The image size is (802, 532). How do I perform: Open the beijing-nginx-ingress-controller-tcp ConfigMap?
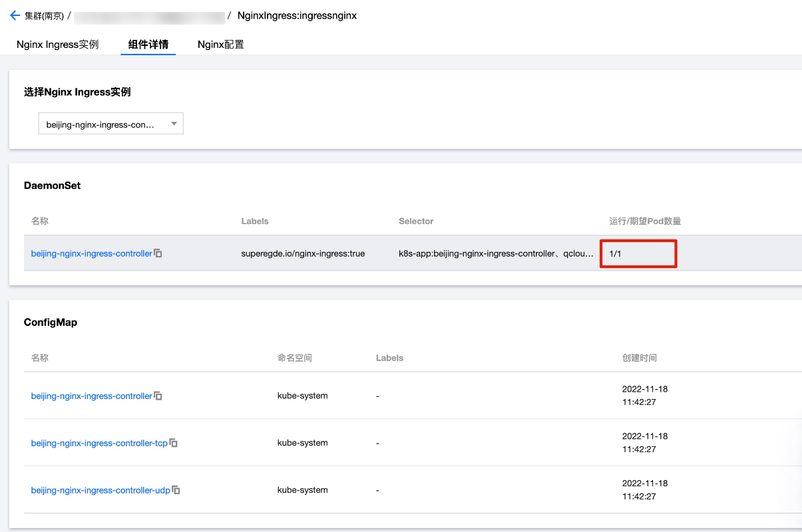(x=99, y=443)
